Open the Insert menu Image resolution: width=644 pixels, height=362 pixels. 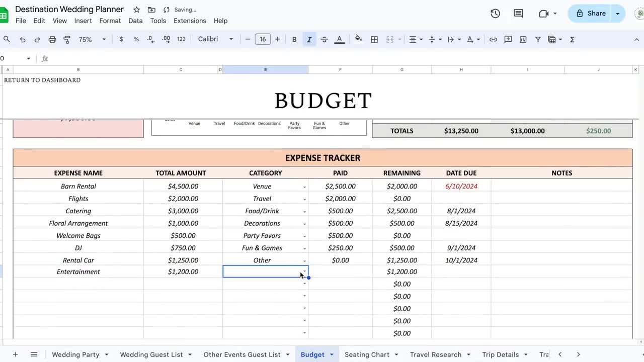click(x=83, y=21)
